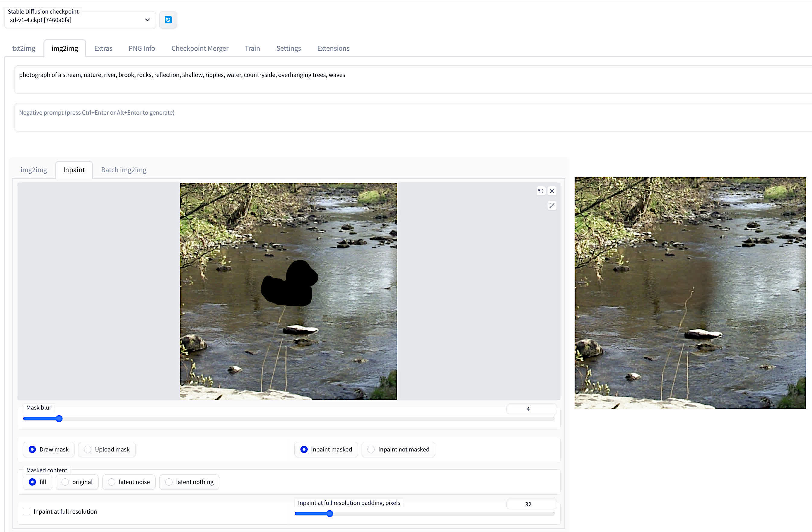The image size is (812, 532).
Task: Enable Inpaint at full resolution checkbox
Action: click(x=27, y=511)
